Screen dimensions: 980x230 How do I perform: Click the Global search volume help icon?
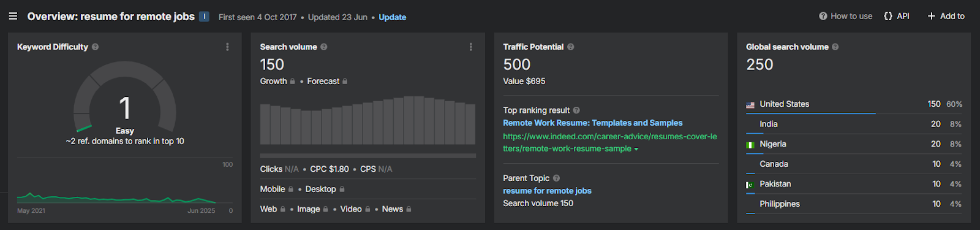[835, 47]
